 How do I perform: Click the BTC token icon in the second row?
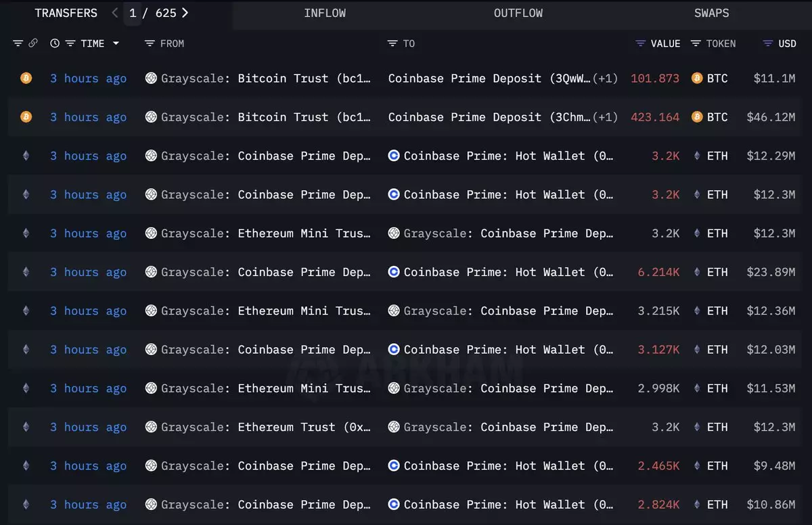click(697, 117)
